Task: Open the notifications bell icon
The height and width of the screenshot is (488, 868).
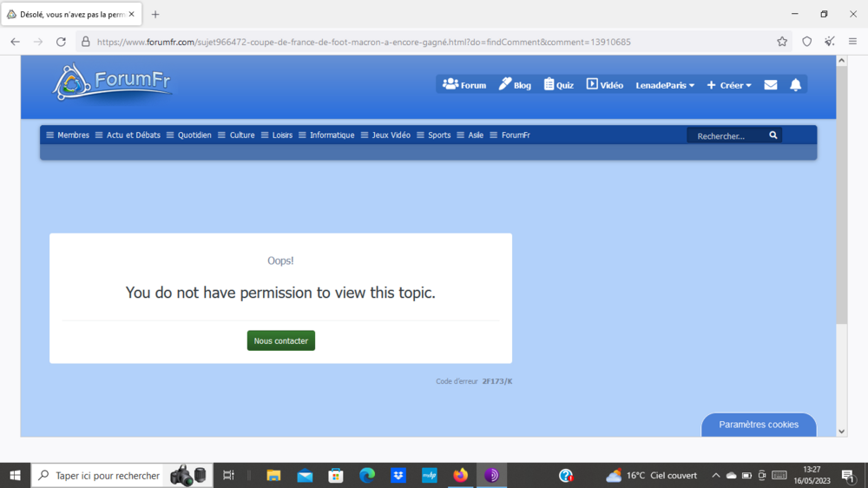Action: (795, 85)
